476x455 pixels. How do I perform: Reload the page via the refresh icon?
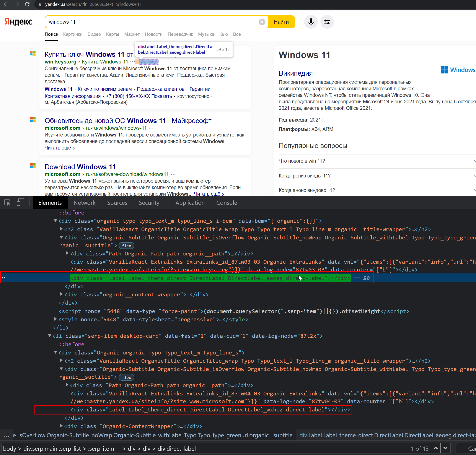[27, 4]
